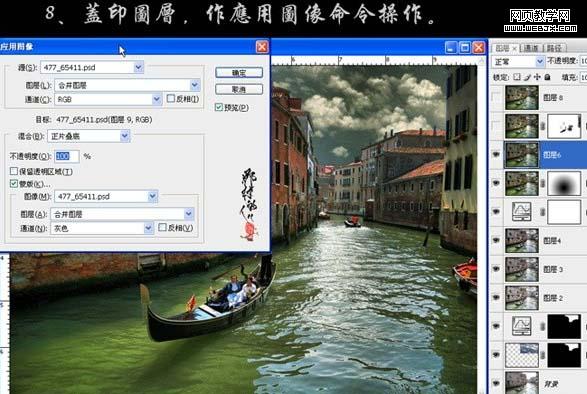Viewport: 587px width, 394px height.
Task: Switch to 通道 channels tab
Action: pos(531,48)
